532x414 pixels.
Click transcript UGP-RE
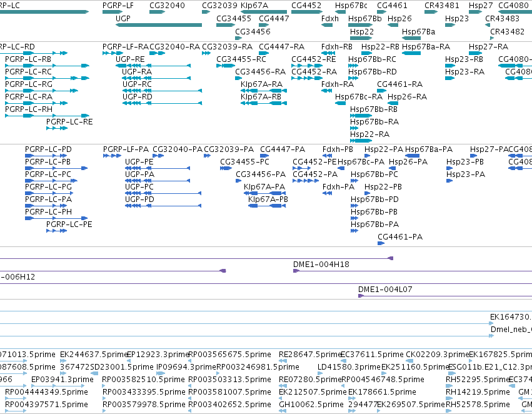pos(153,66)
